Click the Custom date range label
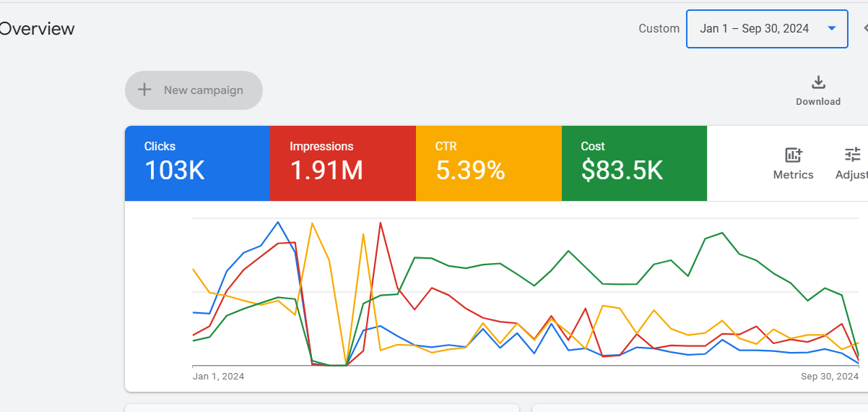This screenshot has width=868, height=412. [659, 29]
